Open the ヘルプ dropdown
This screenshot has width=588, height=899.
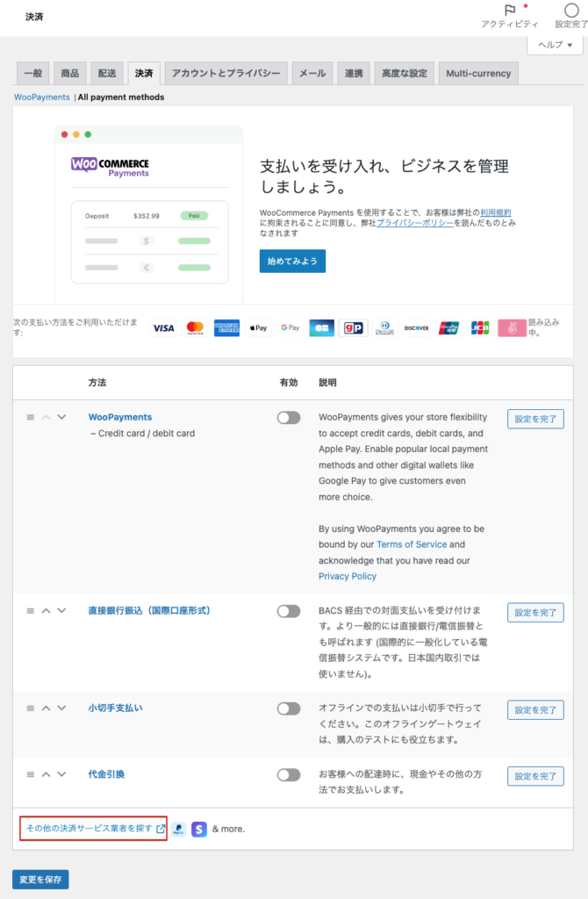tap(555, 45)
